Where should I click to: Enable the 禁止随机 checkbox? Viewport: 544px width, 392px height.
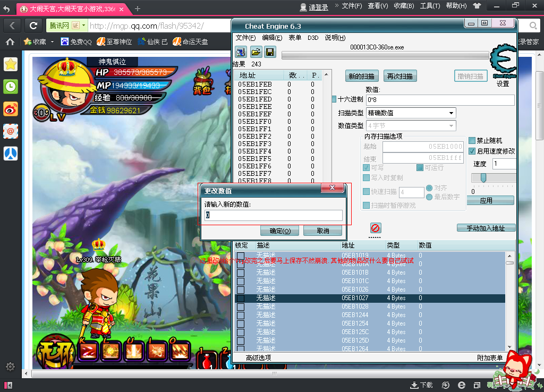[472, 141]
